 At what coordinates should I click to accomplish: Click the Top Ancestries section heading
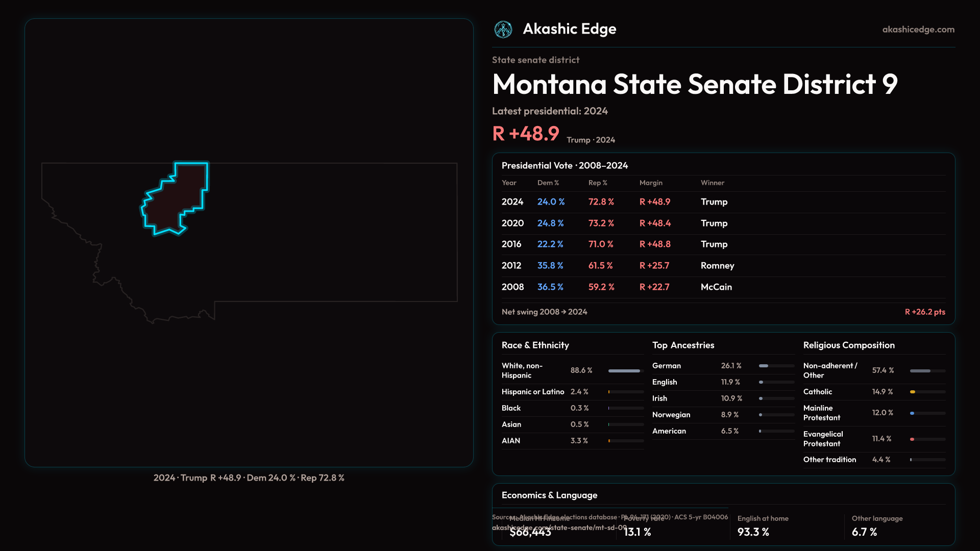(x=683, y=345)
